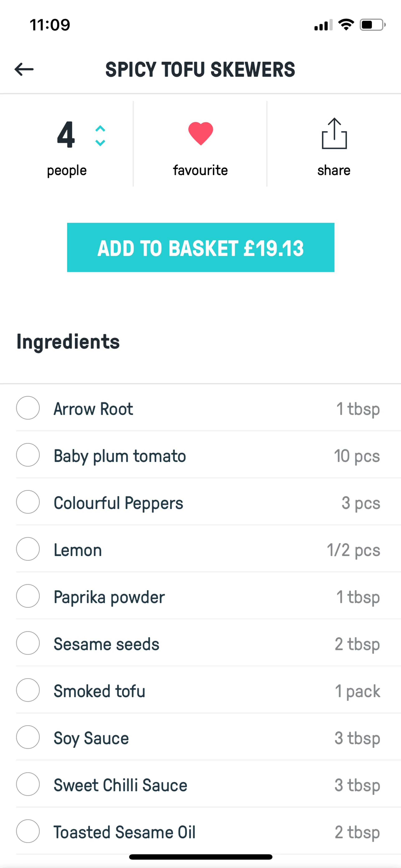
Task: Tick the Baby plum tomato checkbox
Action: click(x=28, y=455)
